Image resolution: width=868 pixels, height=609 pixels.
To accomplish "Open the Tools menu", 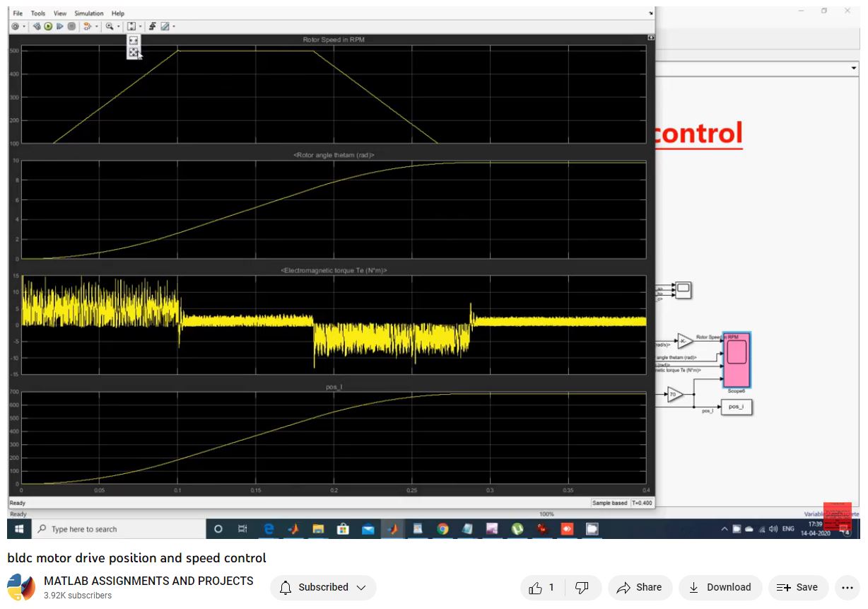I will coord(38,13).
